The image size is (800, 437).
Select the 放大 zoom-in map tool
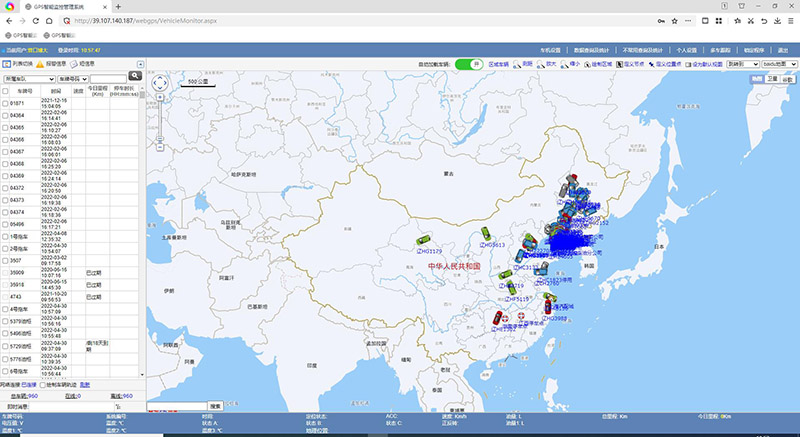[x=545, y=63]
